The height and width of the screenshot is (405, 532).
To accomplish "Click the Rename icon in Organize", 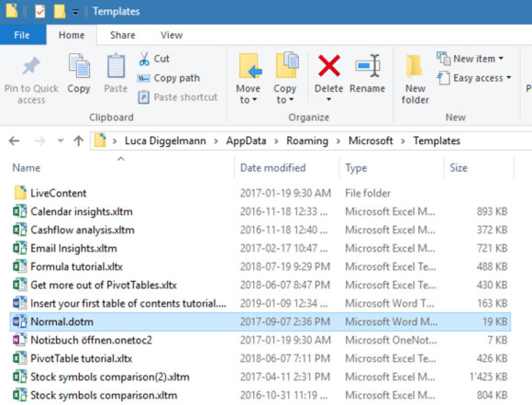I will pos(368,65).
